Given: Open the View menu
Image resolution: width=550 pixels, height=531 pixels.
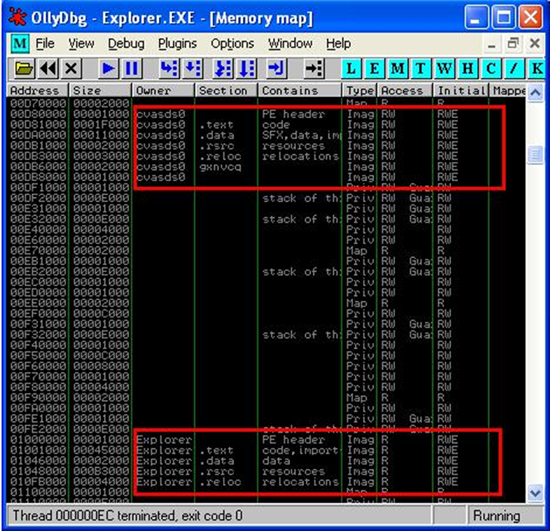Looking at the screenshot, I should 81,44.
